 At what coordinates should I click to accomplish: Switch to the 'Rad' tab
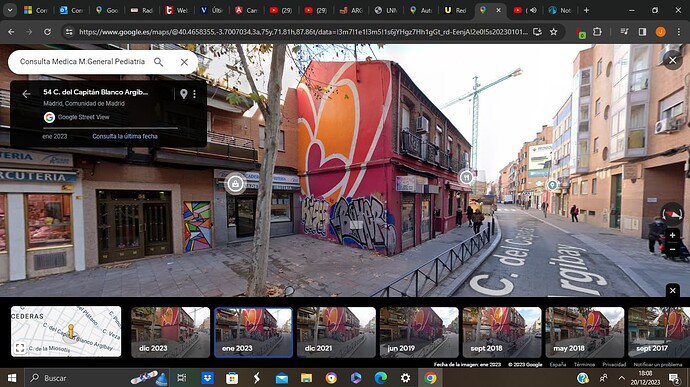click(x=142, y=10)
